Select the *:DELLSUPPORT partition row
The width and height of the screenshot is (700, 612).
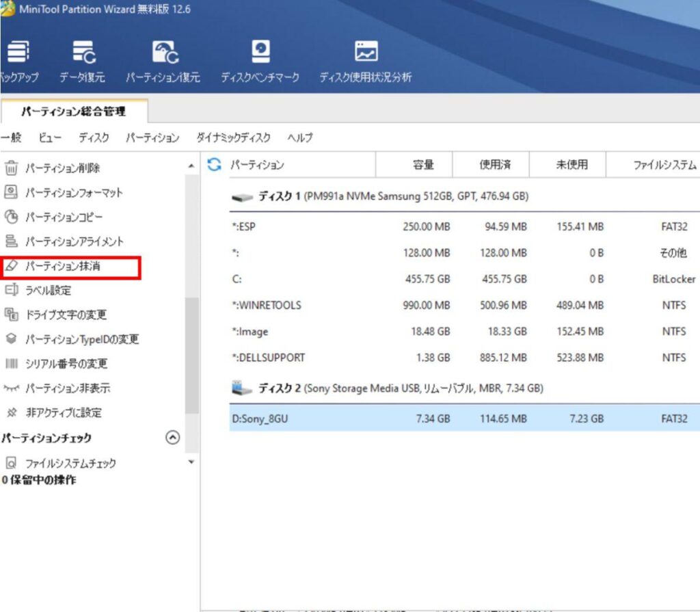(x=465, y=358)
